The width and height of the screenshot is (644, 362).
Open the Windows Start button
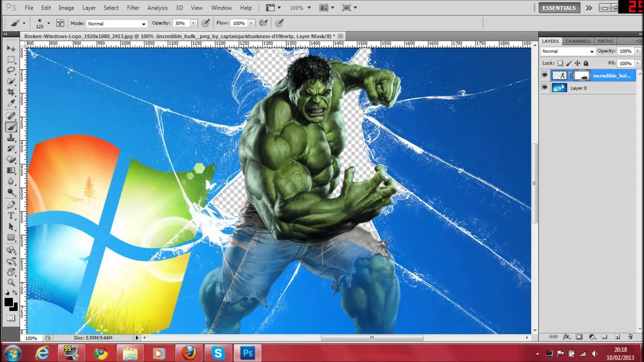click(x=13, y=353)
